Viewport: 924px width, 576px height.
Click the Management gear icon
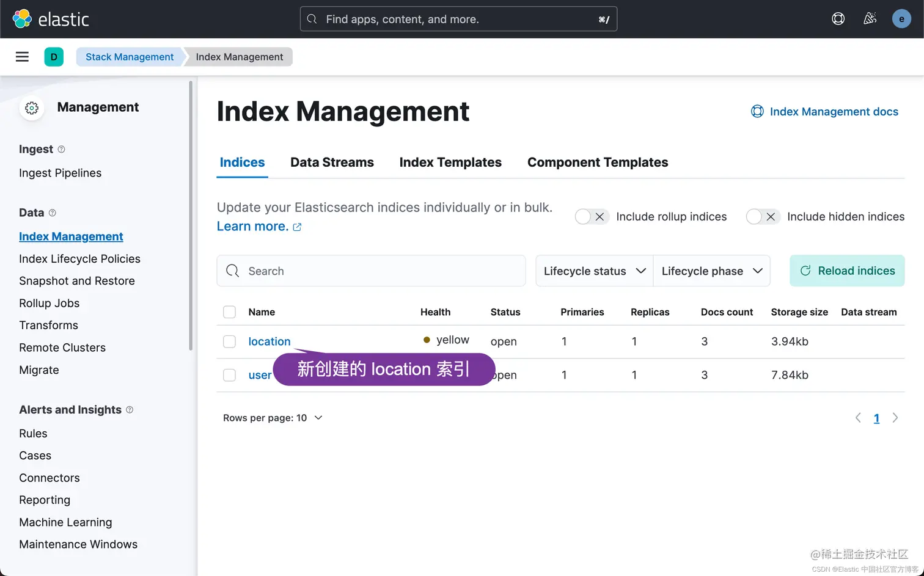pyautogui.click(x=32, y=108)
